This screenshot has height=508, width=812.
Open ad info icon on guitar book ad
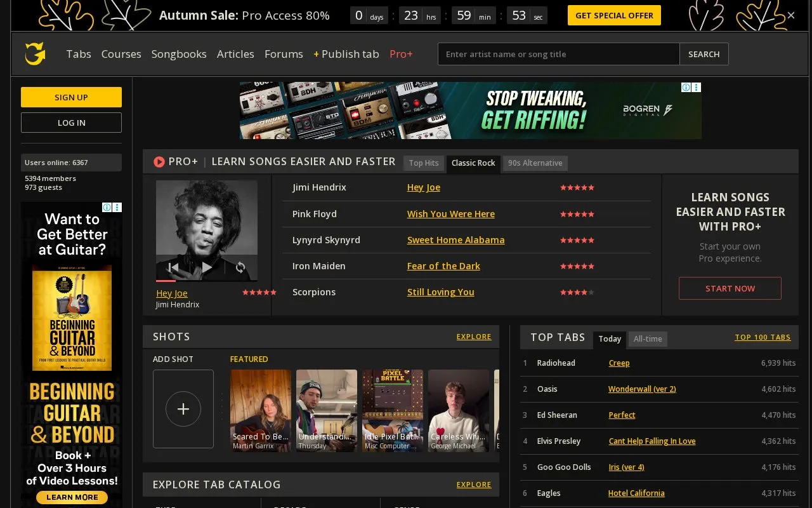pos(107,207)
